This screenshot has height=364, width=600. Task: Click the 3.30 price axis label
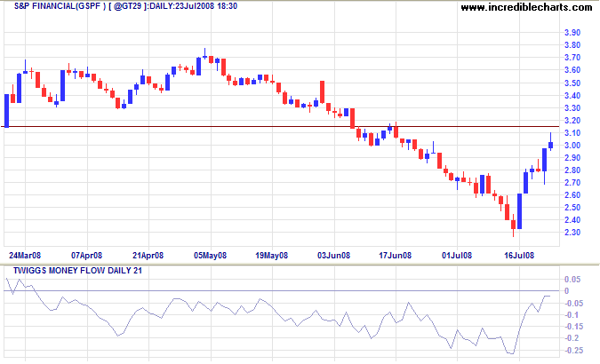pos(572,108)
